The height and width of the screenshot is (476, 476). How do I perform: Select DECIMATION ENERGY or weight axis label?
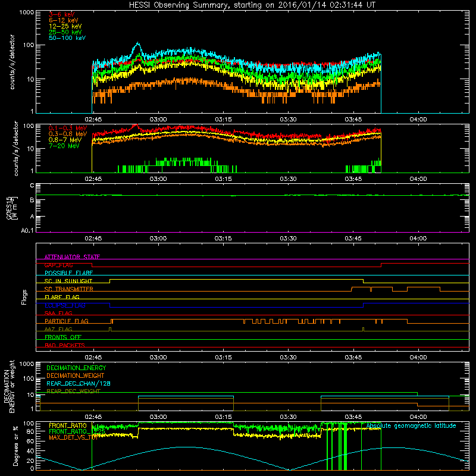point(9,386)
